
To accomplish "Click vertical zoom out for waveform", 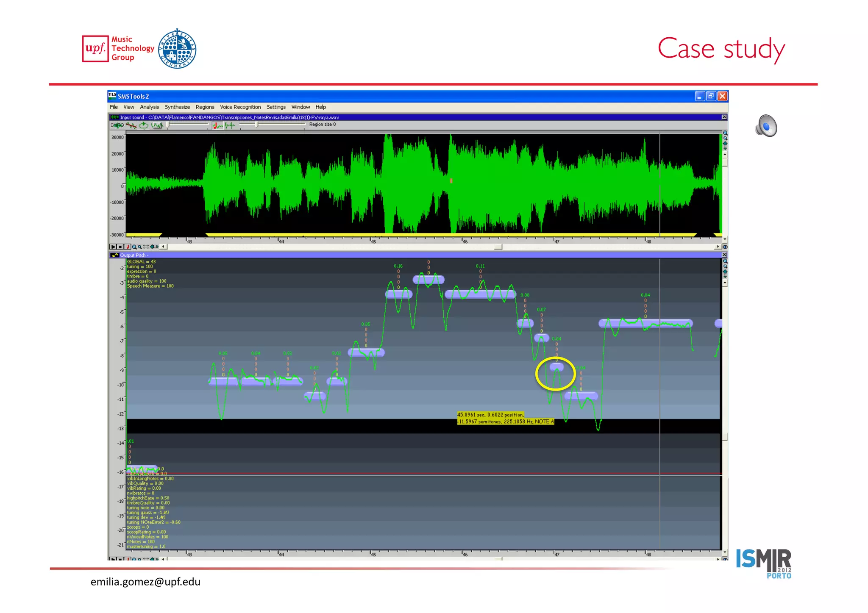I will [725, 138].
